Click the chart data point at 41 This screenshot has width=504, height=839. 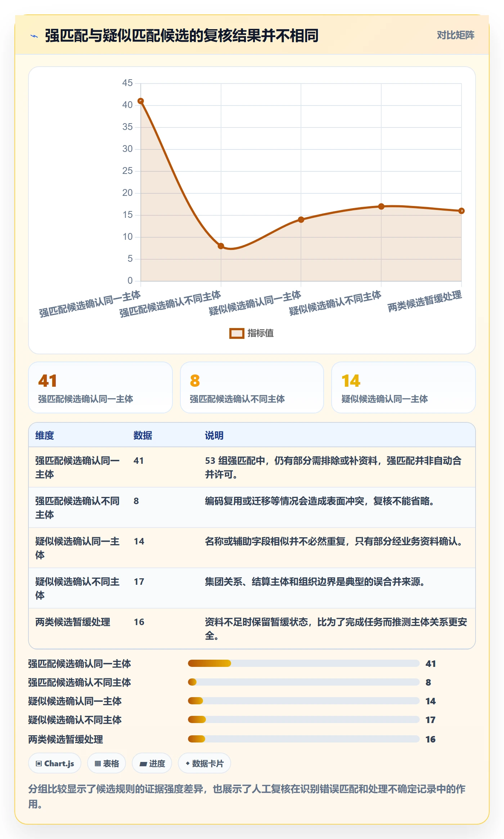tap(141, 101)
